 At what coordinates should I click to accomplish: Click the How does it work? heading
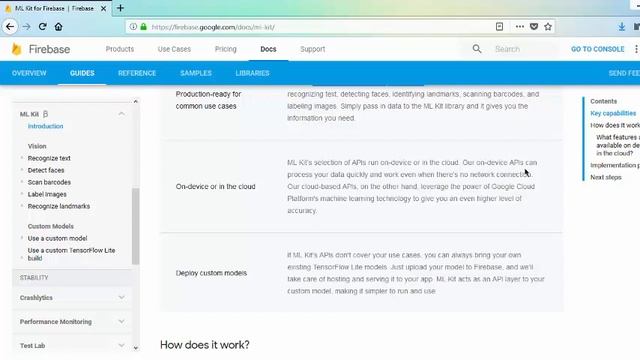pos(204,345)
